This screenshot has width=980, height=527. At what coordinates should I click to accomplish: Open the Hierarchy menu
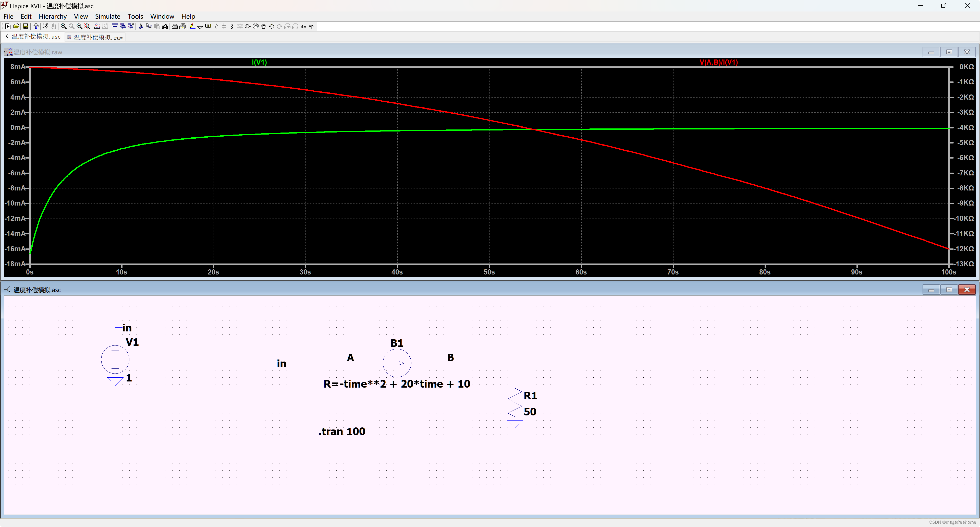click(53, 16)
